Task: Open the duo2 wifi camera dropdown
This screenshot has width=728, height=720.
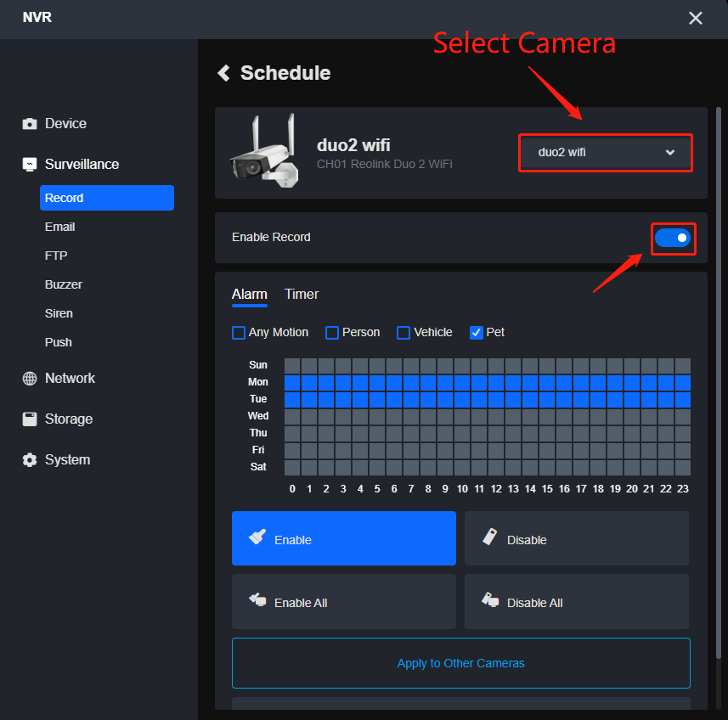Action: (605, 153)
